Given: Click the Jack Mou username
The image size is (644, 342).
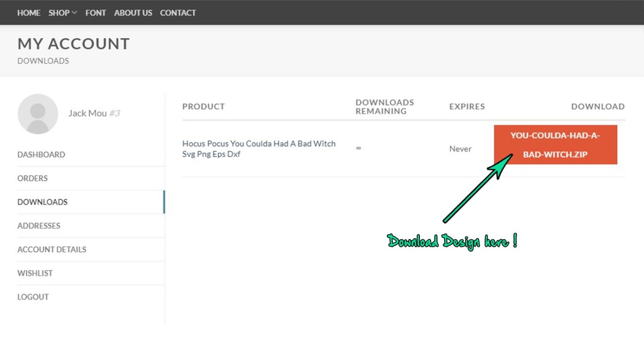Looking at the screenshot, I should [x=87, y=113].
